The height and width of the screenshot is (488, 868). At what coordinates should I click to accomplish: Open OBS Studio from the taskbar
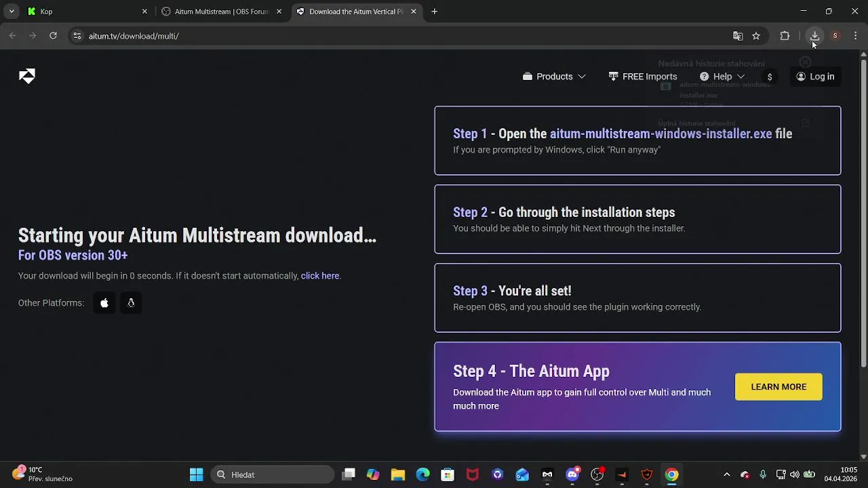coord(597,474)
